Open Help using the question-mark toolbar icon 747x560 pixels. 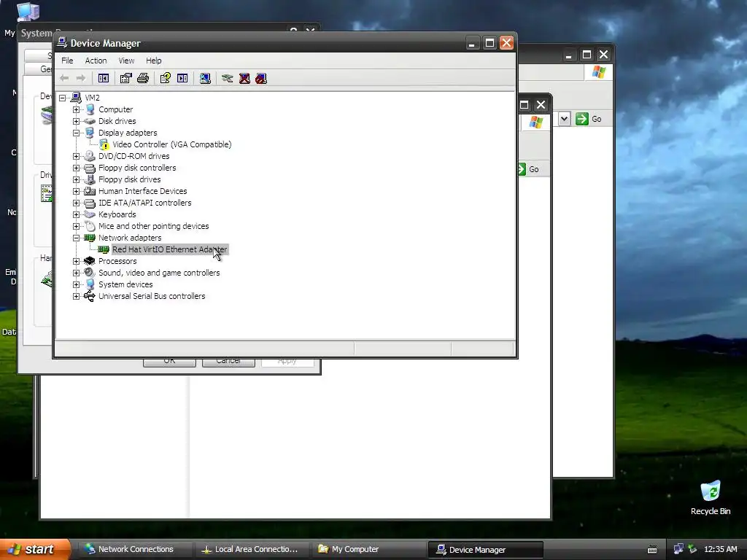166,78
